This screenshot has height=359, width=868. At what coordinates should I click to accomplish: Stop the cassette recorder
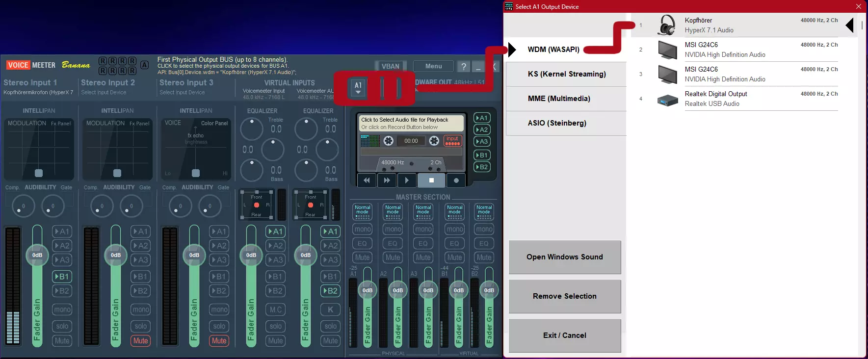[431, 180]
